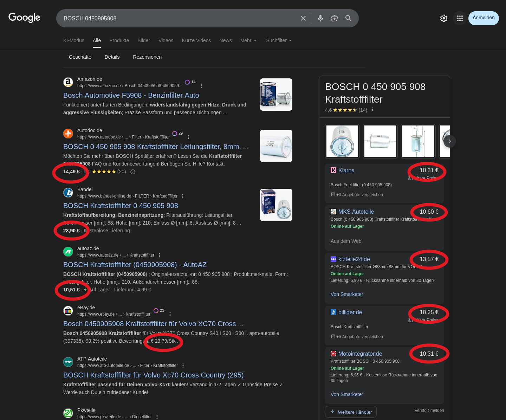Click the Rezensionen filter chip
This screenshot has width=506, height=420.
(x=147, y=57)
